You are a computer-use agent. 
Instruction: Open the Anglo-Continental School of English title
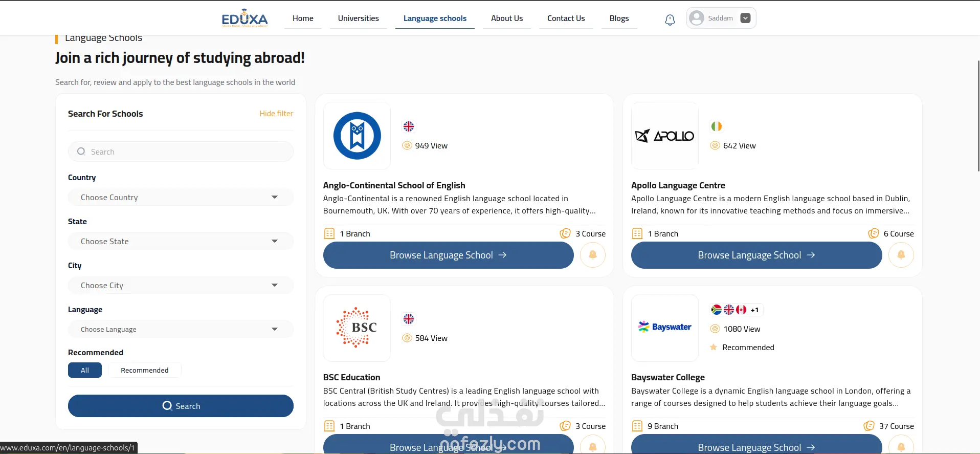pyautogui.click(x=394, y=185)
